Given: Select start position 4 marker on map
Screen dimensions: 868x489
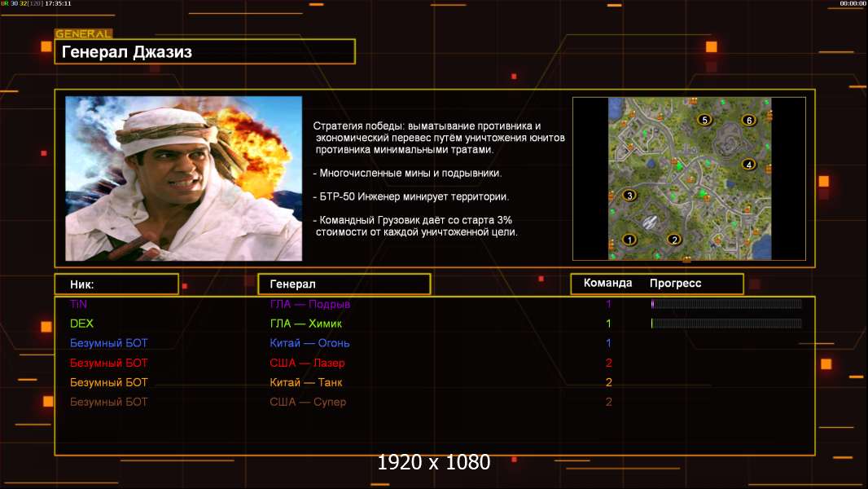Looking at the screenshot, I should (749, 165).
